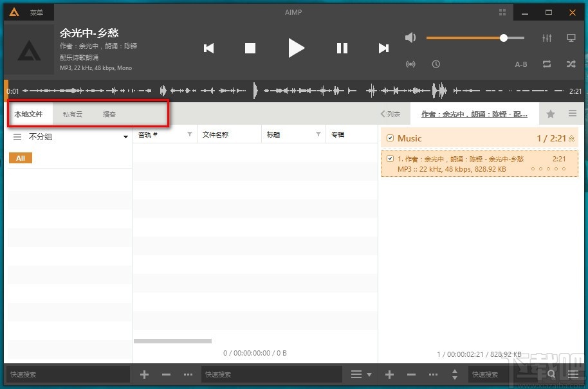Screen dimensions: 588x389
Task: Toggle shuffle playback mode
Action: [570, 64]
